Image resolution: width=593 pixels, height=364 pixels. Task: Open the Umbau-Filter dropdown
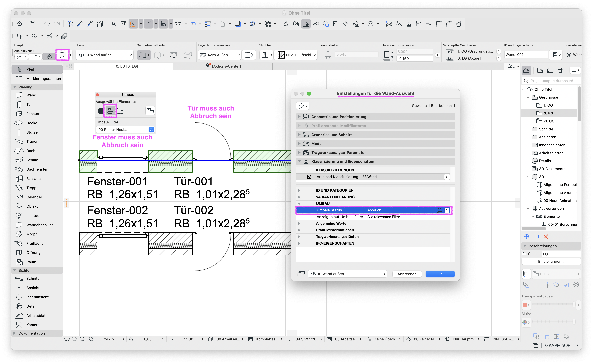[x=125, y=130]
